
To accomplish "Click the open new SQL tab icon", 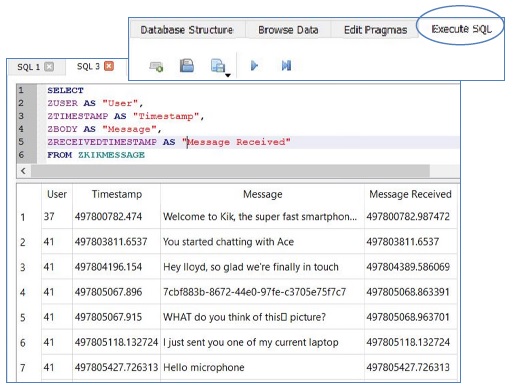I will coord(156,66).
